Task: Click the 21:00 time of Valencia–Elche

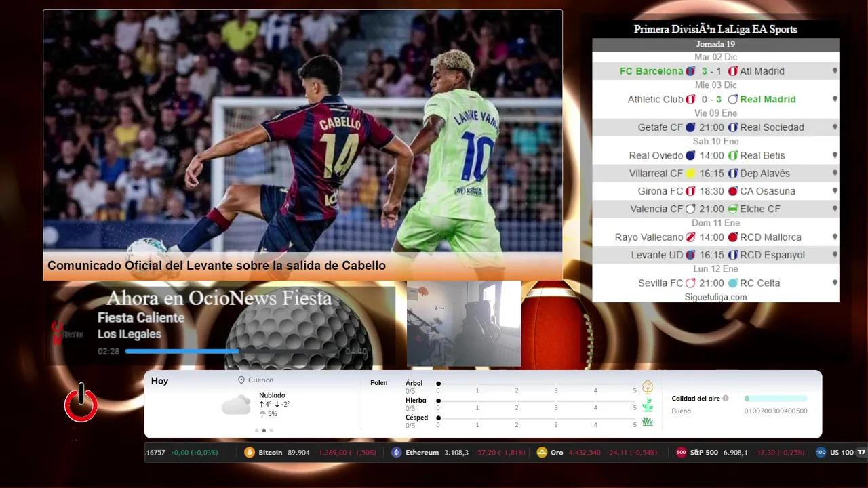Action: 711,209
